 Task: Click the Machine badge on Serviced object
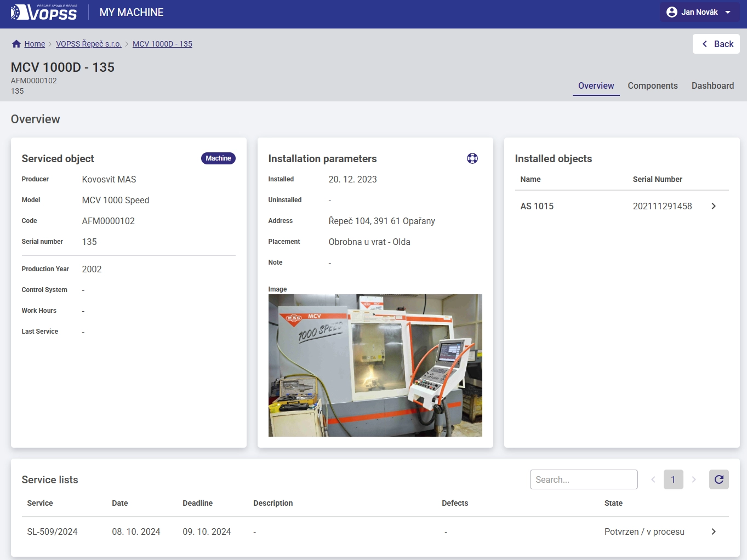pos(218,158)
